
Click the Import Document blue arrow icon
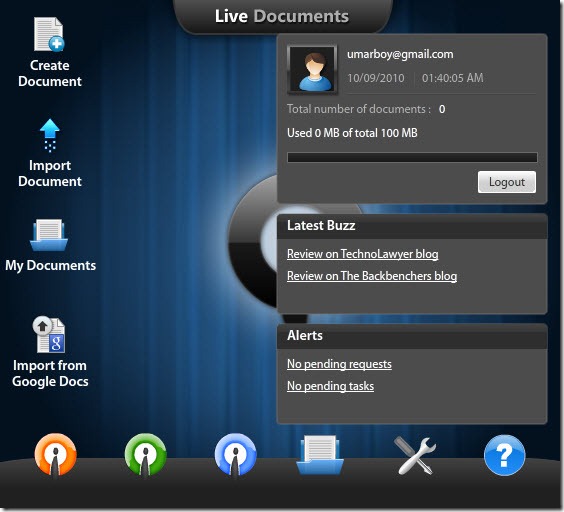(x=50, y=135)
